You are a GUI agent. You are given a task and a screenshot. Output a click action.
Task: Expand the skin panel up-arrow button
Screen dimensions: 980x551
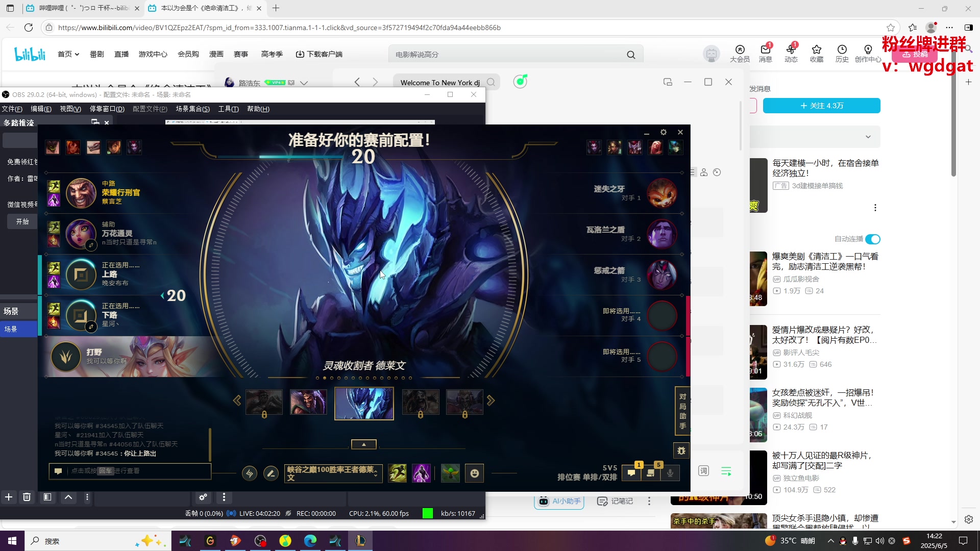364,444
